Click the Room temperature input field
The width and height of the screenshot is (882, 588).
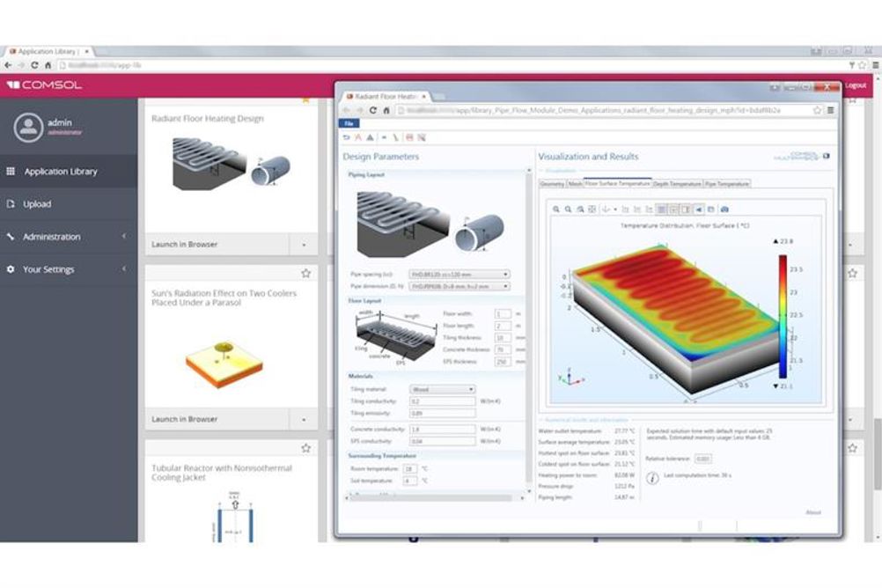tap(410, 468)
